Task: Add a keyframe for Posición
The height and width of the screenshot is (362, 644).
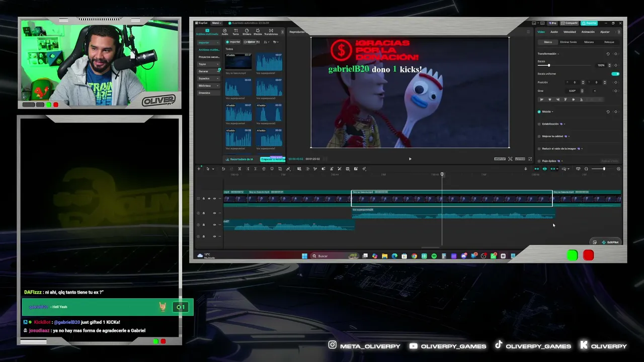Action: 616,82
